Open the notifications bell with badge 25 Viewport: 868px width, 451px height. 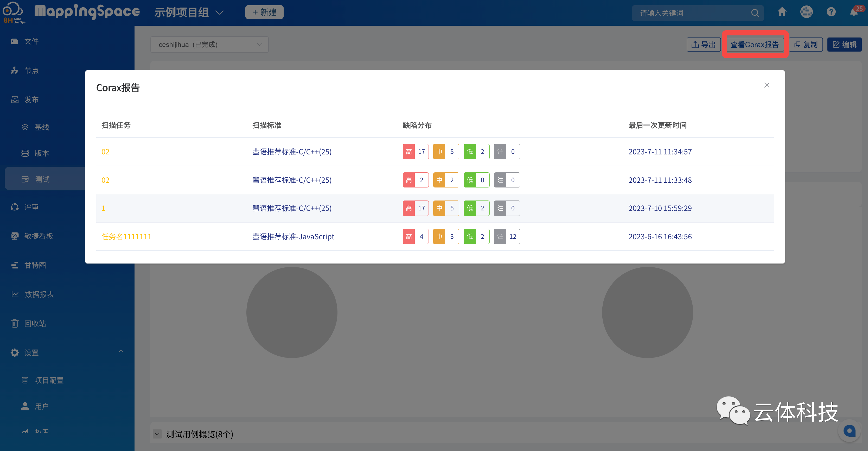click(854, 12)
